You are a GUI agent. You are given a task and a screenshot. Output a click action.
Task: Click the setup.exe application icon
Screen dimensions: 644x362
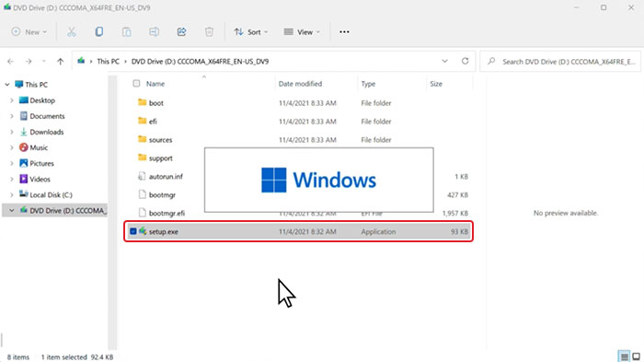(143, 231)
